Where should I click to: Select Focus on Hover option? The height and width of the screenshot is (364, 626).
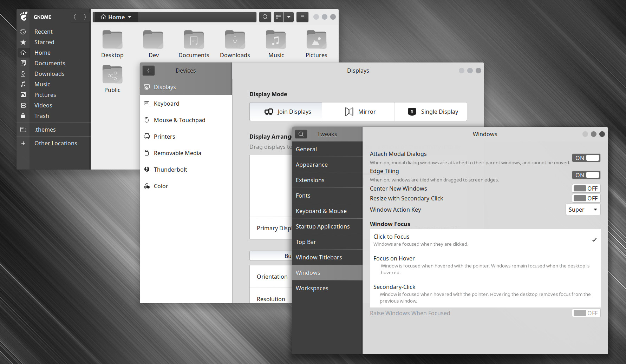pos(485,265)
